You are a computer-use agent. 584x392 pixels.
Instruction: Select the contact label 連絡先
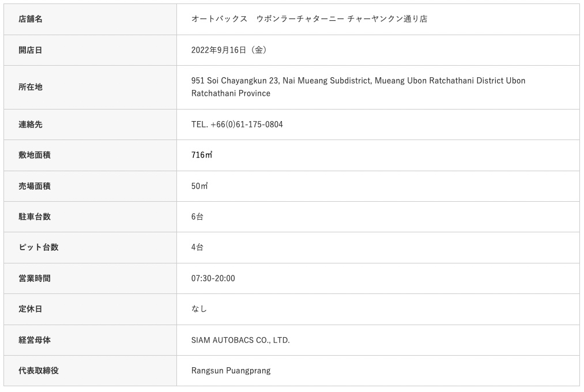31,125
